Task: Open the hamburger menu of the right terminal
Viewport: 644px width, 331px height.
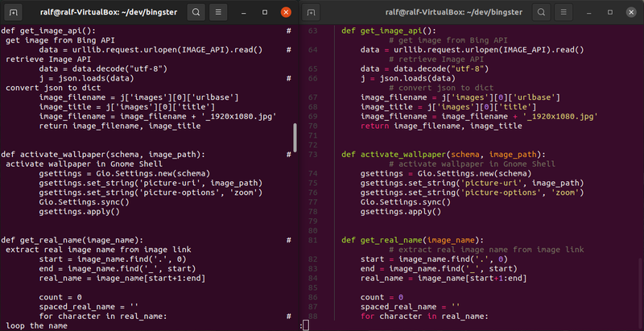Action: coord(564,12)
